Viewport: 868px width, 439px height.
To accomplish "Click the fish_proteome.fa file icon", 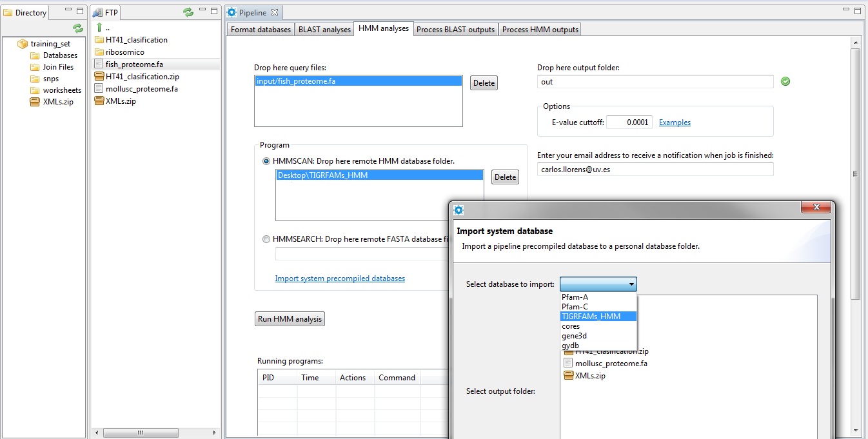I will (x=99, y=64).
